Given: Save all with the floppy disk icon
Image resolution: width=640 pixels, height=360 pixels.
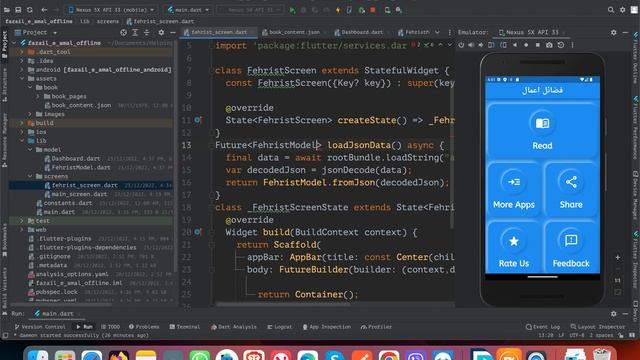Looking at the screenshot, I should (x=18, y=10).
